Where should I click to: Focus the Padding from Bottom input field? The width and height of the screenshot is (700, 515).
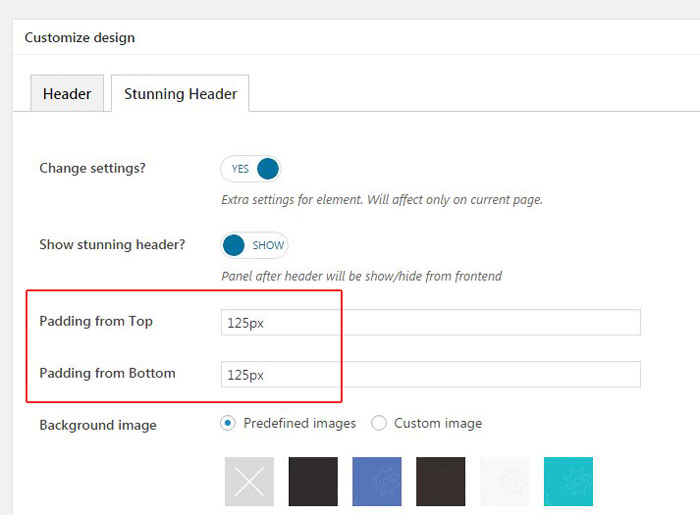point(430,375)
